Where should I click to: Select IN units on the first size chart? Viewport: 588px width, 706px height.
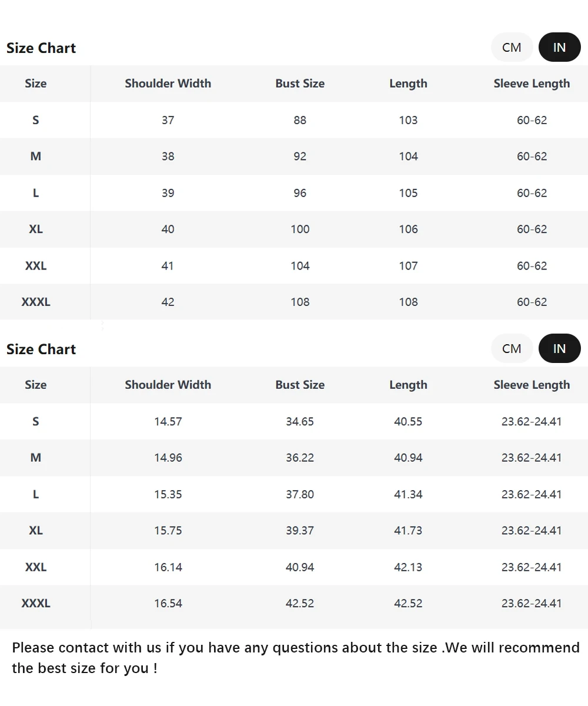pyautogui.click(x=559, y=47)
